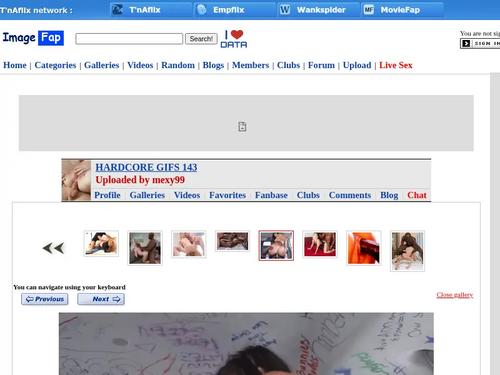Open the uploader's Fanbase tab

point(271,195)
